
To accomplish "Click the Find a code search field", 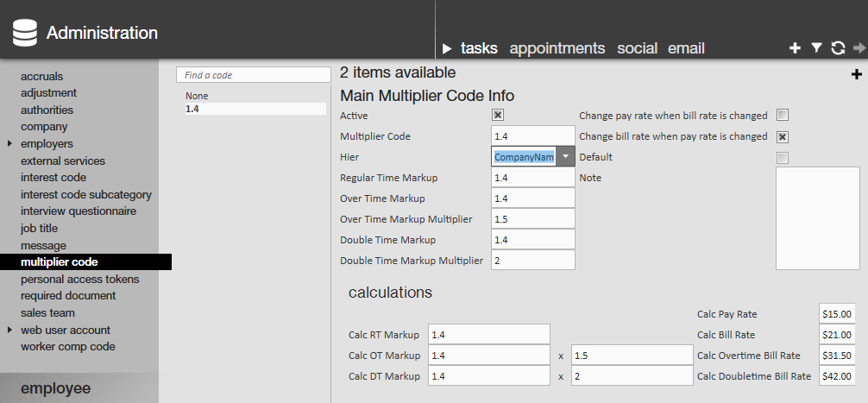I will (253, 75).
